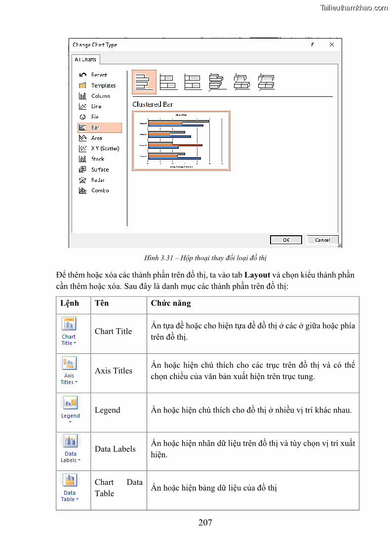Screen dimensions: 392x555
Task: Switch to the All Charts tab
Action: coord(85,59)
